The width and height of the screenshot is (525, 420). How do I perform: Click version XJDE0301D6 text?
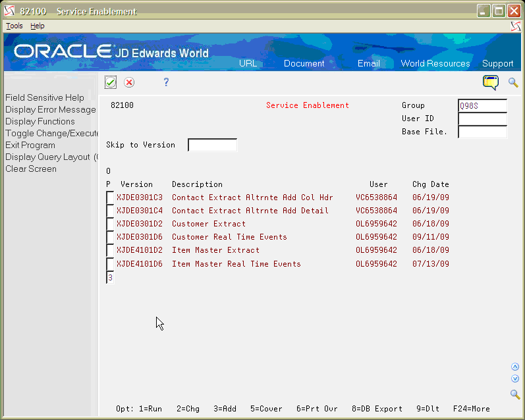point(140,237)
